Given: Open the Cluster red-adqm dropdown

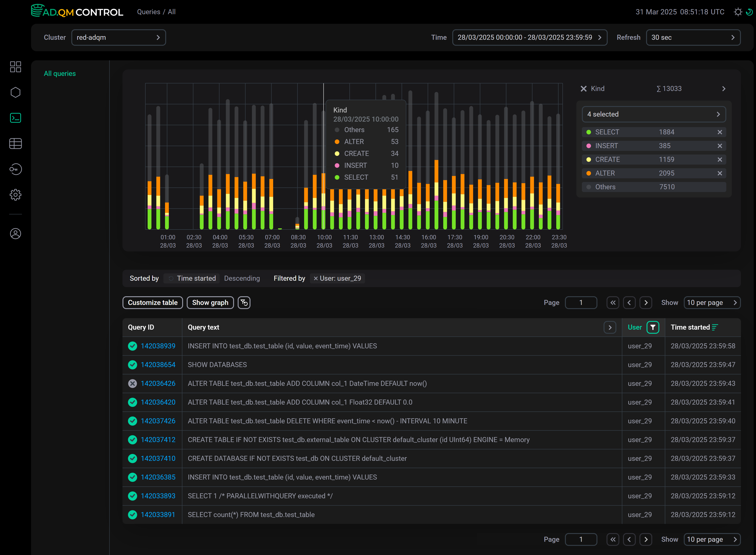Looking at the screenshot, I should pos(119,37).
